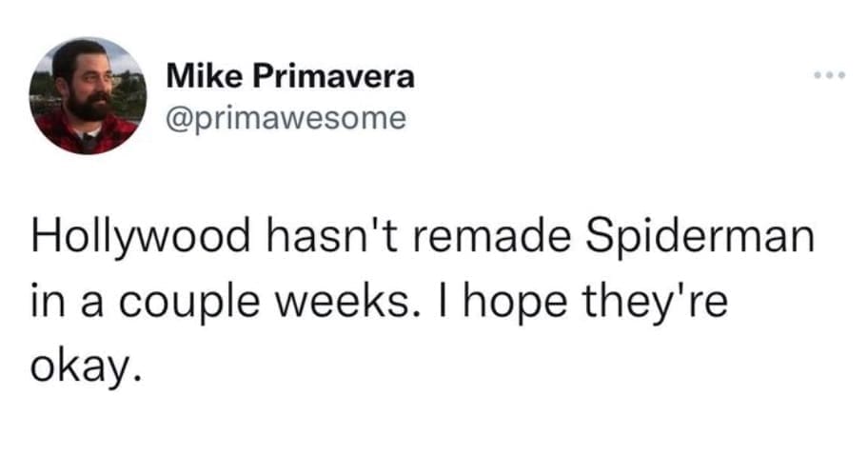Image resolution: width=868 pixels, height=474 pixels.
Task: Click Mike Primavera's round profile photo
Action: tap(88, 95)
